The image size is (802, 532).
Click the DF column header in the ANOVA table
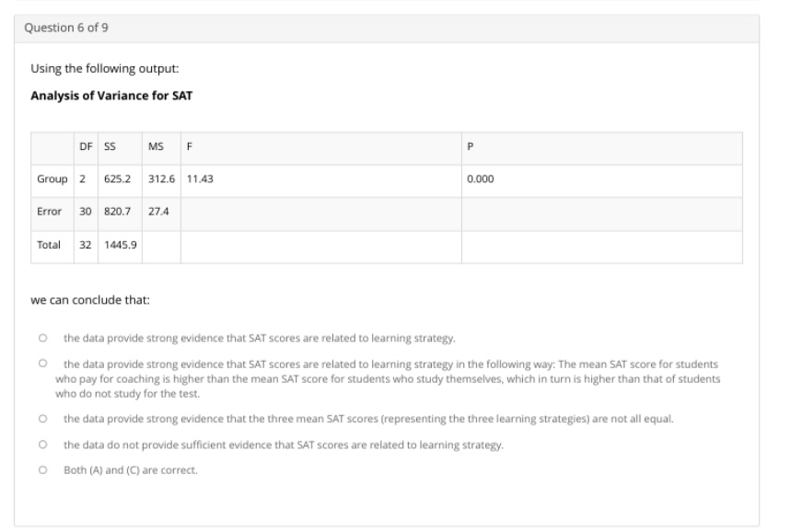[x=86, y=146]
